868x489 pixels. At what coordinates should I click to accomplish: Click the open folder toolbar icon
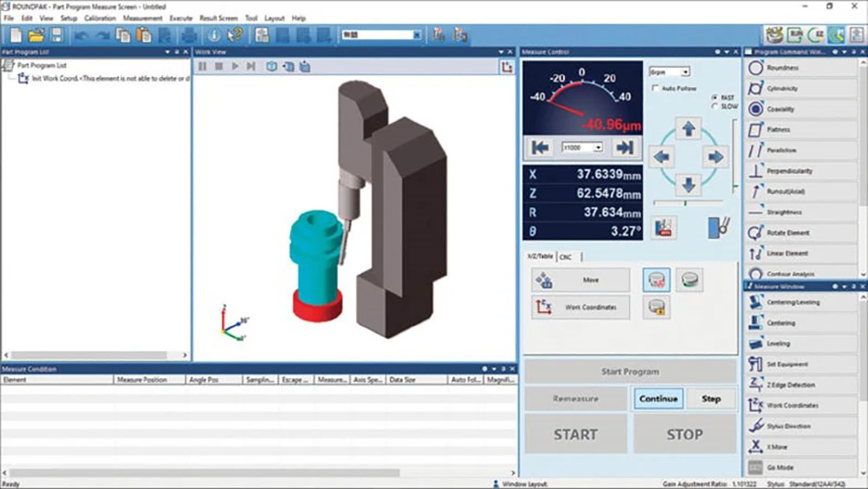[36, 35]
